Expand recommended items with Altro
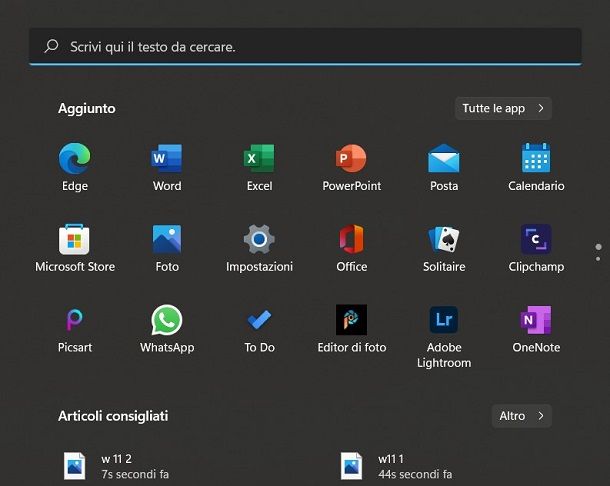610x486 pixels. coord(521,416)
